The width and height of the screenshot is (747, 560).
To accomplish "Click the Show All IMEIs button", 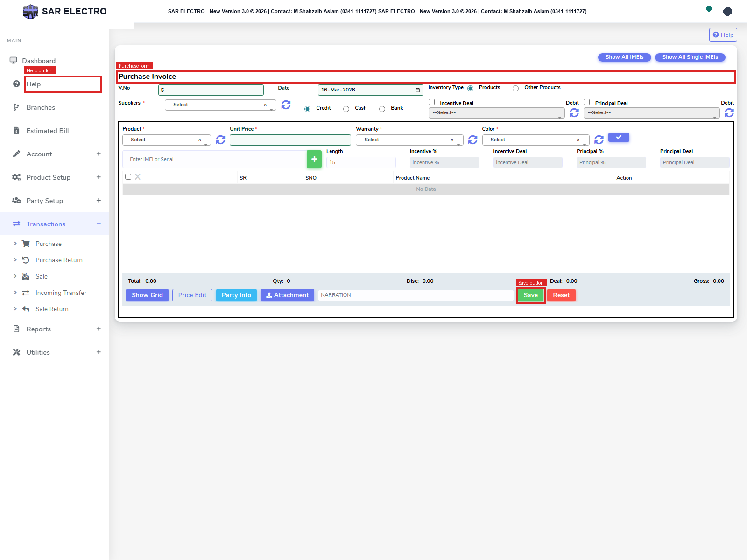I will pyautogui.click(x=625, y=57).
